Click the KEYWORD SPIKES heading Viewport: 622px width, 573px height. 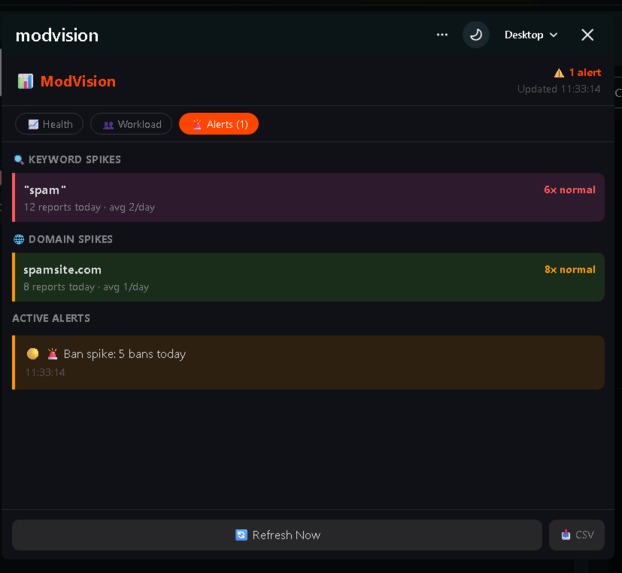tap(75, 160)
